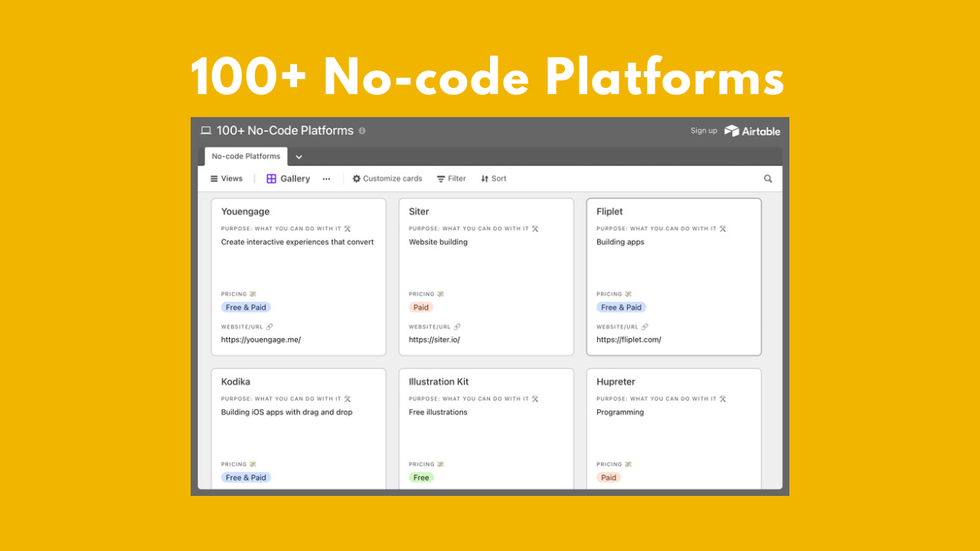Image resolution: width=980 pixels, height=551 pixels.
Task: Click the Free tag on Illustration Kit card
Action: (x=421, y=478)
